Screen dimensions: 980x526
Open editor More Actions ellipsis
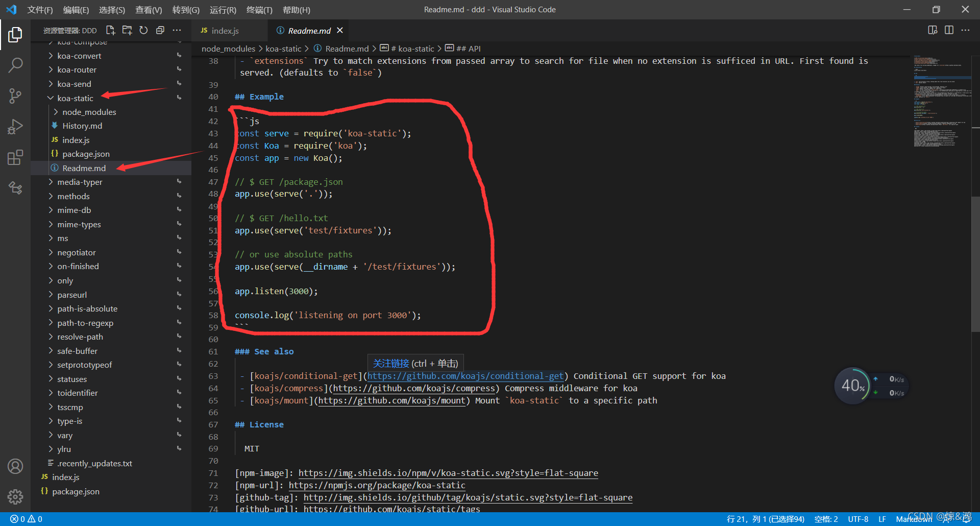coord(965,30)
